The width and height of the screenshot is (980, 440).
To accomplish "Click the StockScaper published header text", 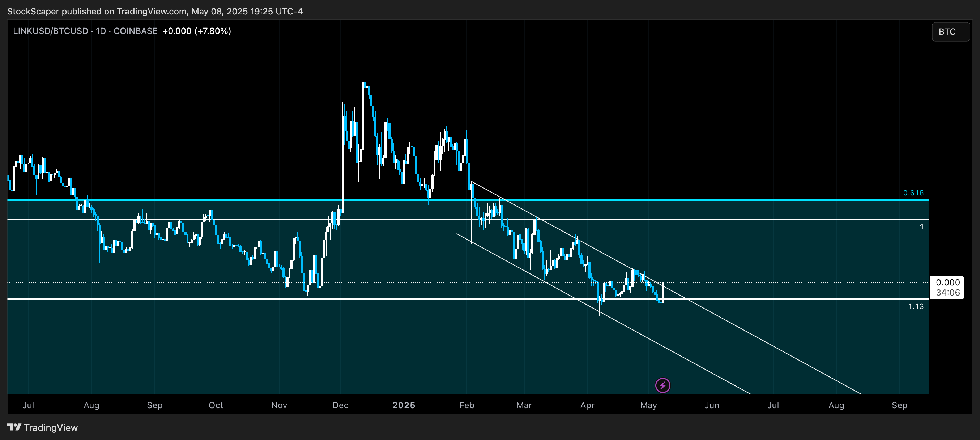I will 155,12.
